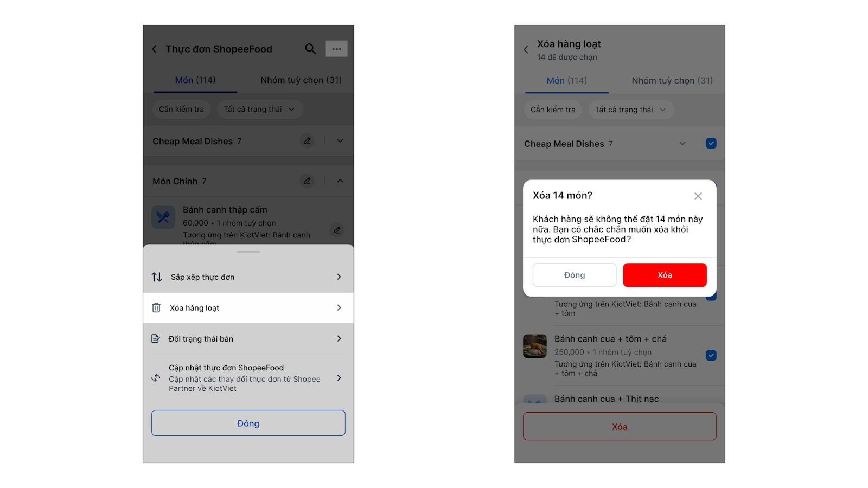Switch to Nhóm tuỳ chọn (31) tab on left
Viewport: 868px width, 488px height.
click(301, 80)
